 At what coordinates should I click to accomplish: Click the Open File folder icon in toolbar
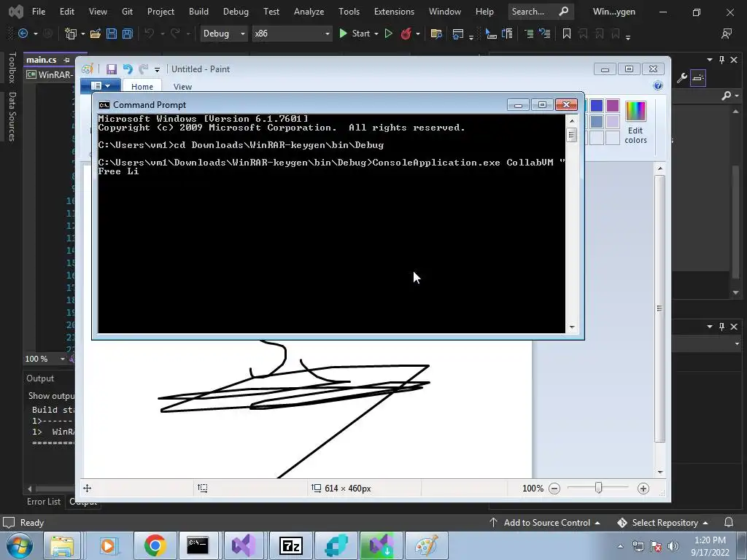(x=96, y=34)
